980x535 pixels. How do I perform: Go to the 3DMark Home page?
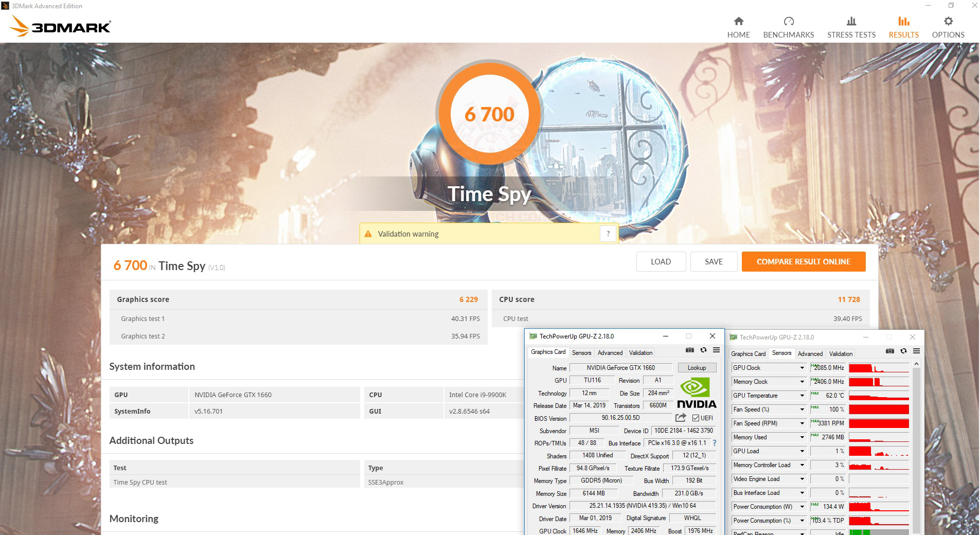pyautogui.click(x=738, y=28)
